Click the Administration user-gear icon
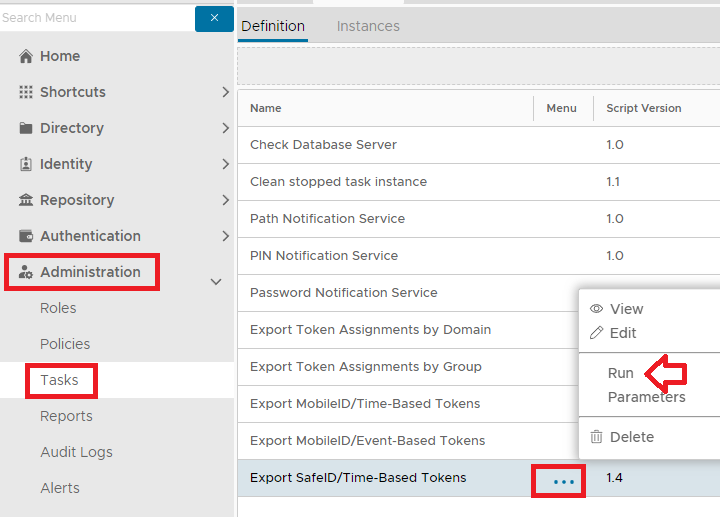 pyautogui.click(x=26, y=272)
